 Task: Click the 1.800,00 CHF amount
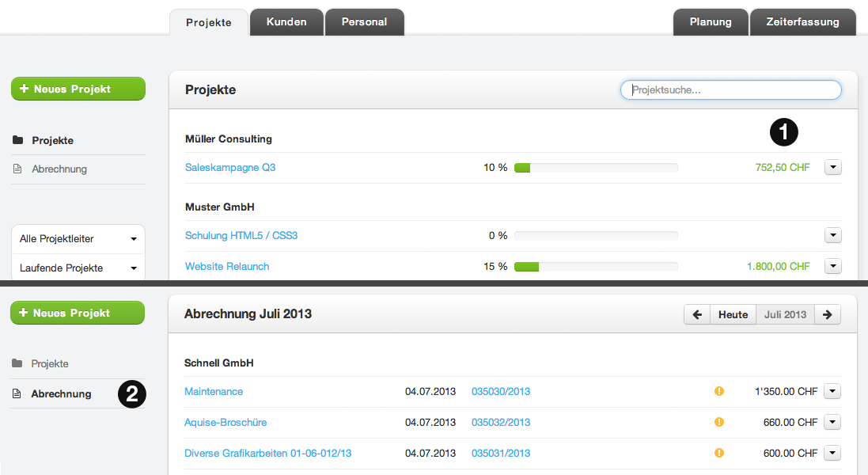click(x=779, y=267)
